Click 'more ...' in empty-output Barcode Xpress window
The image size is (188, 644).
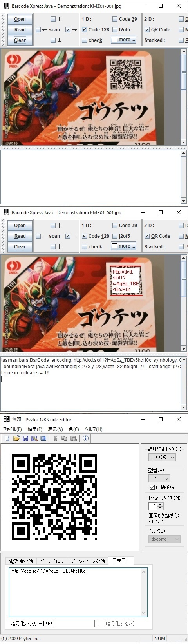point(124,40)
